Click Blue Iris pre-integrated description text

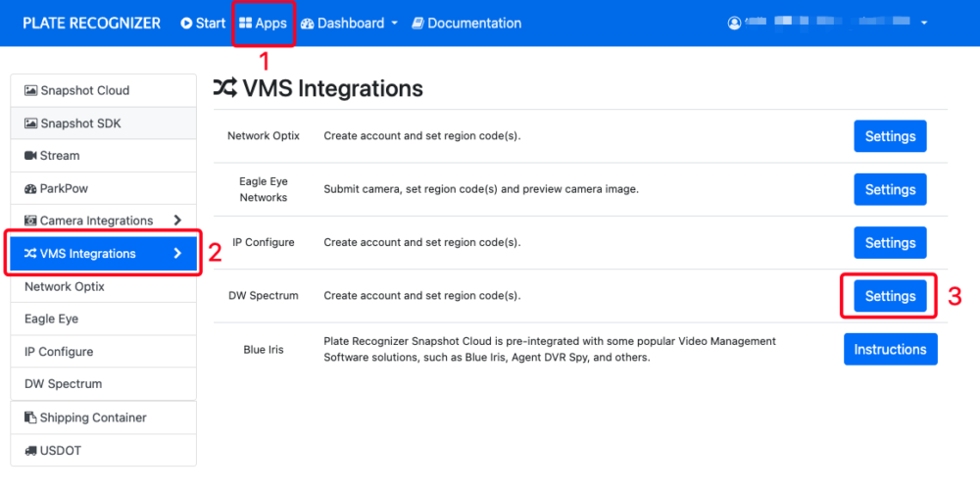pos(550,350)
